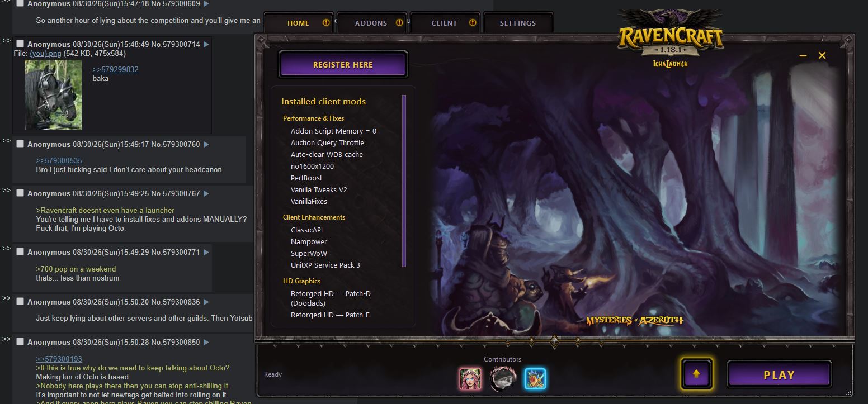
Task: Click the 'HD Graphics' section heading
Action: tap(301, 281)
